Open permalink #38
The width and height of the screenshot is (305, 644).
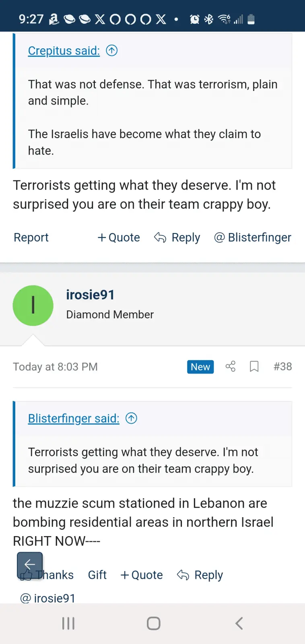[282, 366]
